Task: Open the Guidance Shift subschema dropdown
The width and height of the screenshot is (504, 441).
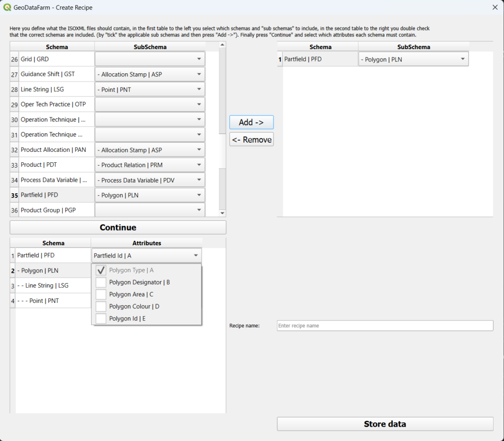Action: coord(199,74)
